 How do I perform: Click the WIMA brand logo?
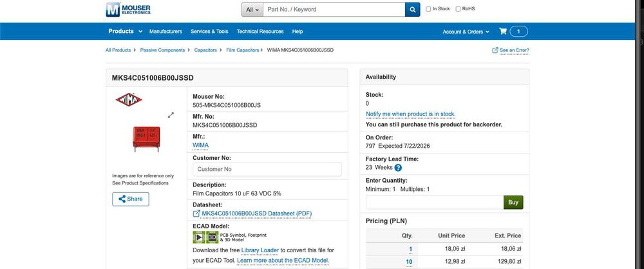(129, 99)
